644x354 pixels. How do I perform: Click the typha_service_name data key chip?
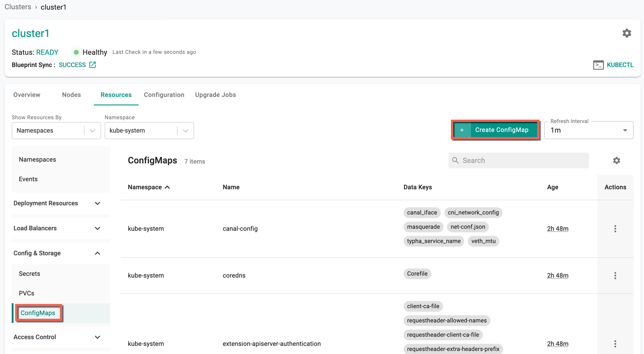point(434,241)
